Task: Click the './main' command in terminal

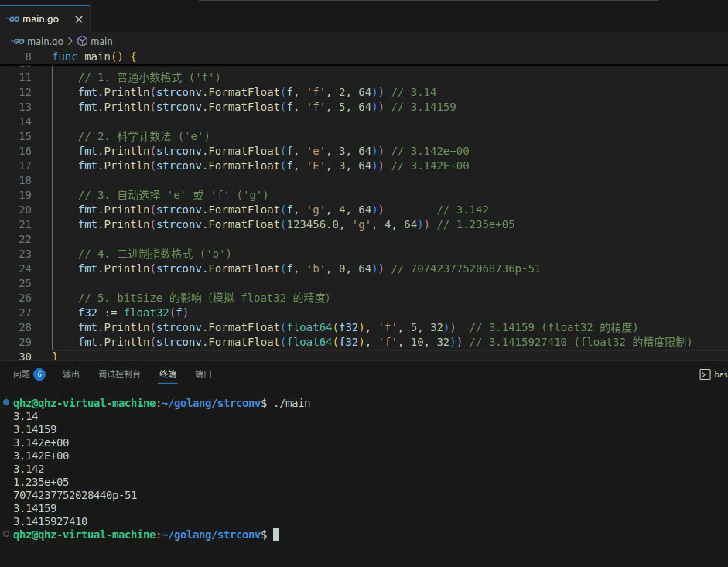Action: pyautogui.click(x=292, y=403)
